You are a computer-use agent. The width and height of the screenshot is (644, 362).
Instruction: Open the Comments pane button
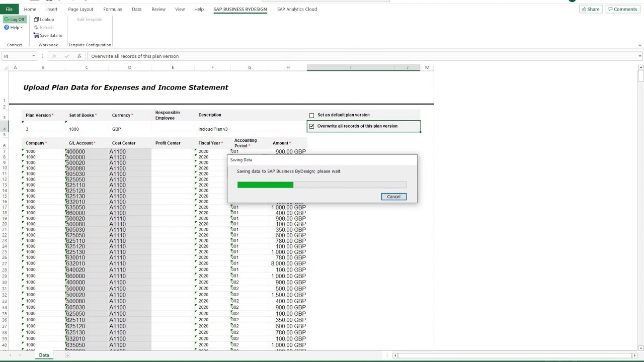(x=622, y=9)
